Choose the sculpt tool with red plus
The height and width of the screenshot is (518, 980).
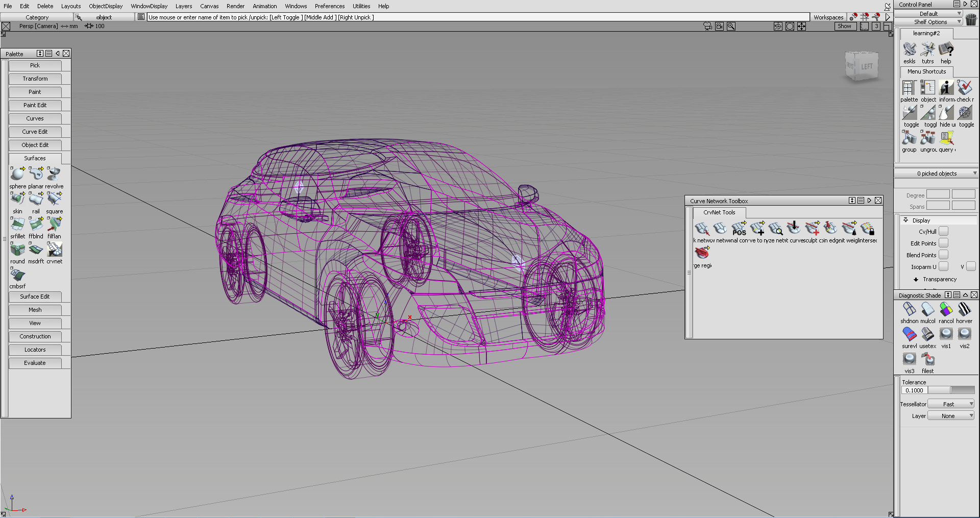(812, 229)
